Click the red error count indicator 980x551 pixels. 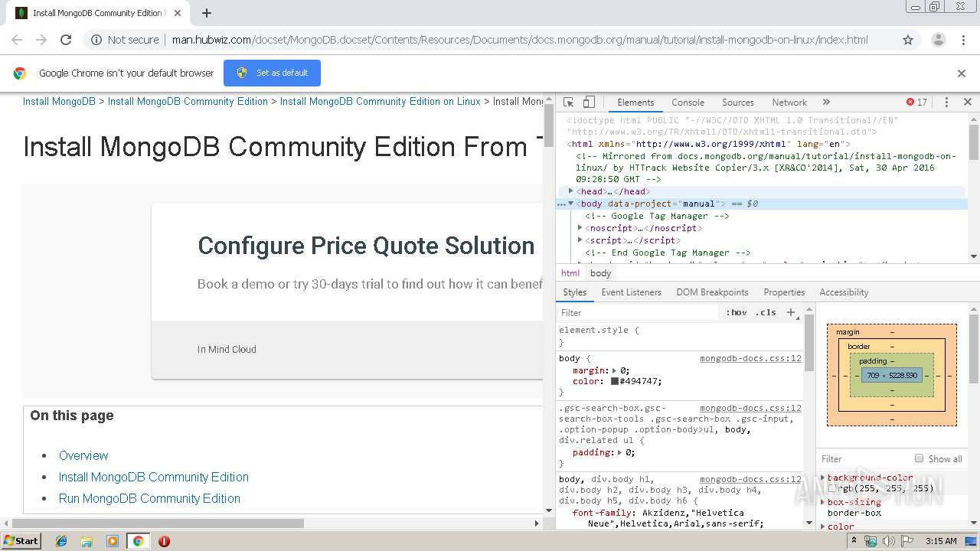click(916, 102)
